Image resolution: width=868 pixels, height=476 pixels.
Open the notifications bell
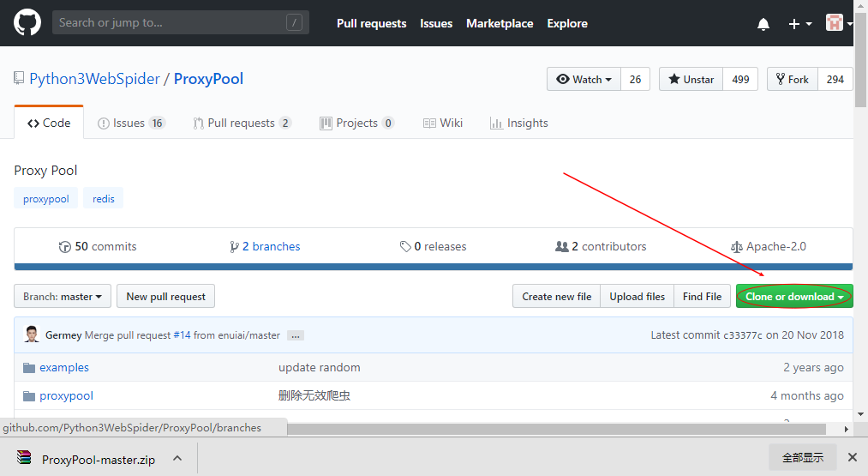pyautogui.click(x=763, y=24)
